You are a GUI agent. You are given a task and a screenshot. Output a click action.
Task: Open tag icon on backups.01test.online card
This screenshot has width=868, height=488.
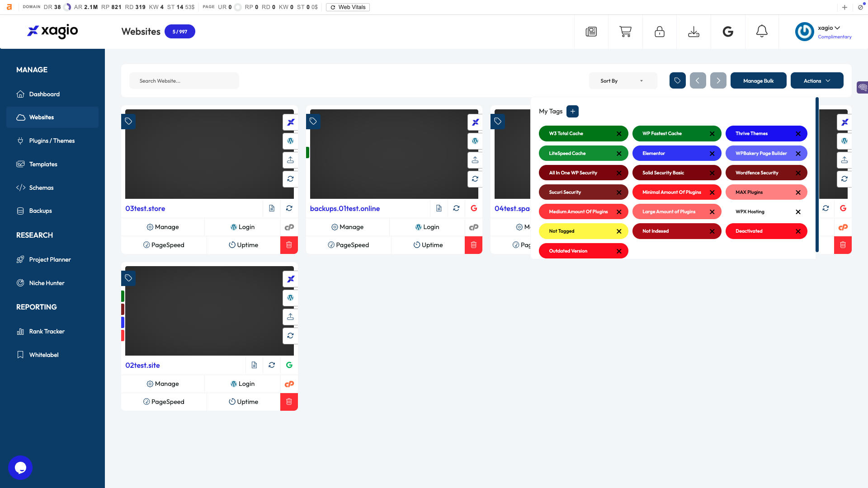click(313, 121)
